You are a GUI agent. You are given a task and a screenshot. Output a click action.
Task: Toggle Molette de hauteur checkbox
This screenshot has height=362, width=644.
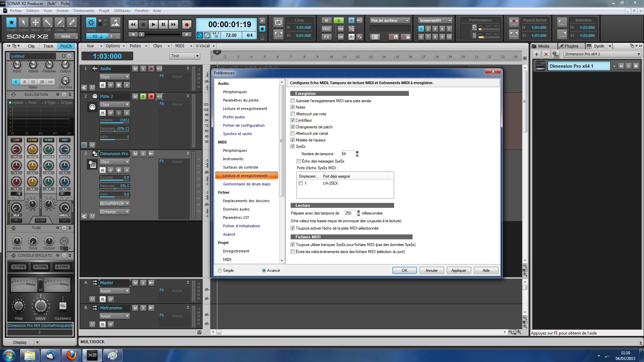[293, 140]
